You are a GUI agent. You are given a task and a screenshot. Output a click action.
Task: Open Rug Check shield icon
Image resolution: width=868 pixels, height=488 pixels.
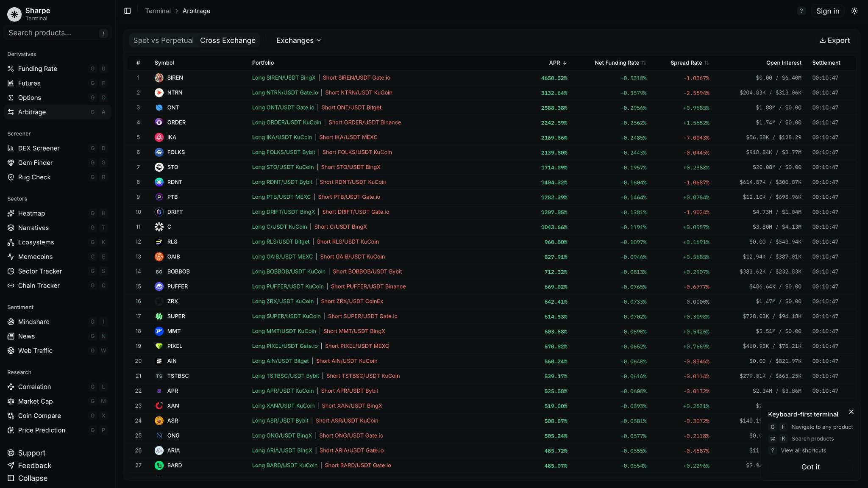[x=11, y=177]
